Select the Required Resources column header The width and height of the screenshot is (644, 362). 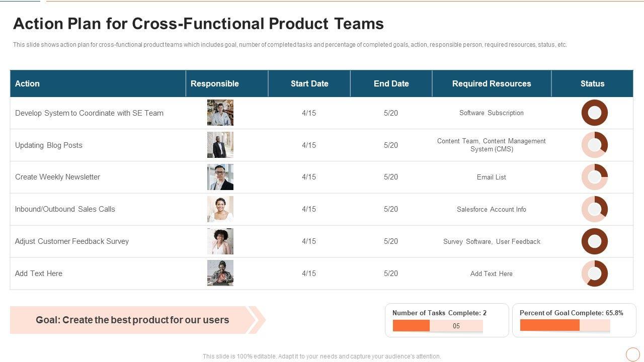tap(492, 83)
